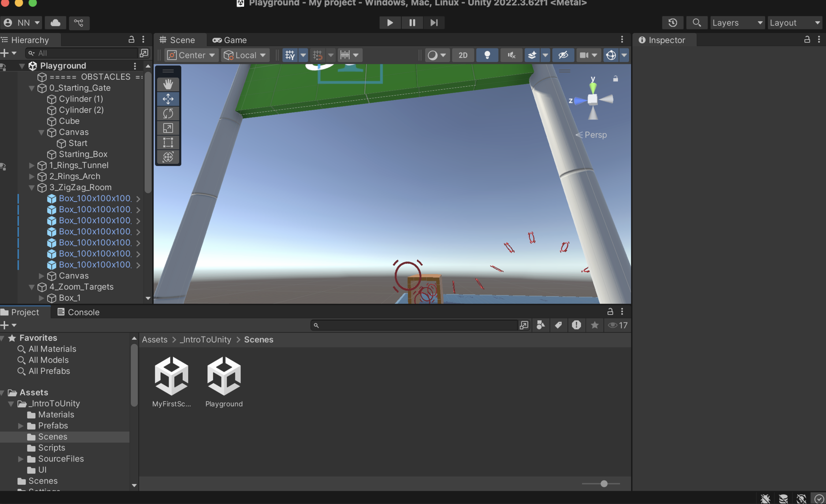Select the Rotate tool
The image size is (826, 504).
click(168, 113)
